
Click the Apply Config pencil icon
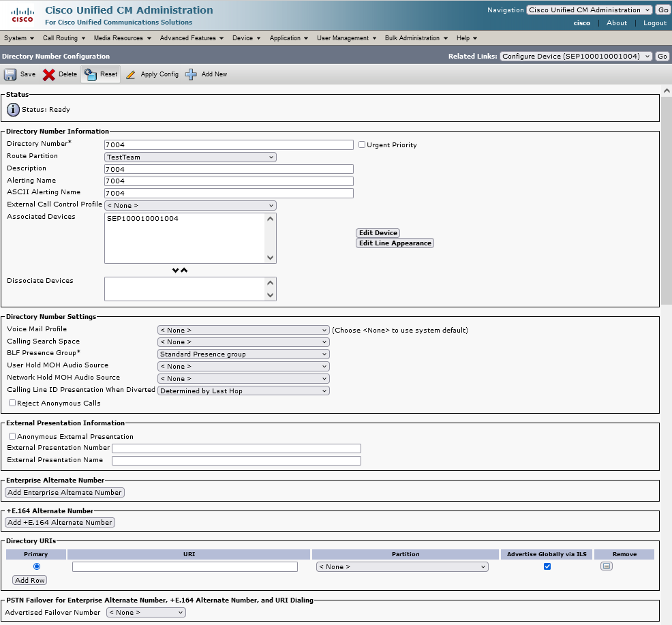pyautogui.click(x=131, y=74)
